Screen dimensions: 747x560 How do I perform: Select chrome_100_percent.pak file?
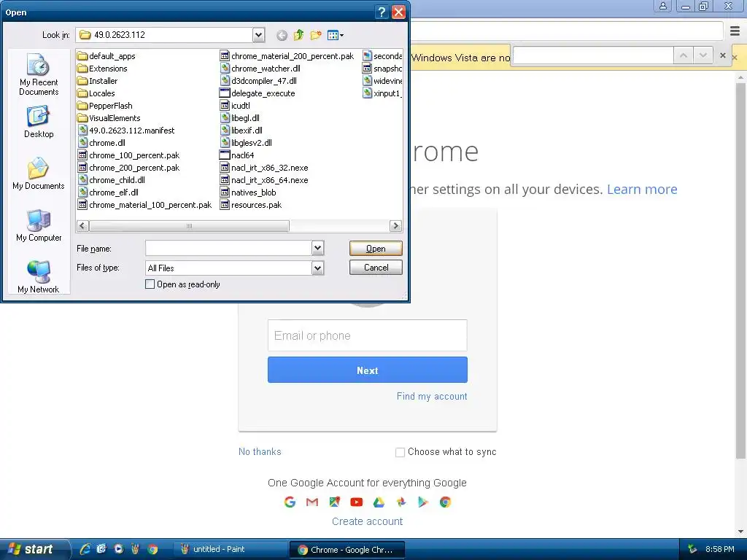pyautogui.click(x=128, y=155)
